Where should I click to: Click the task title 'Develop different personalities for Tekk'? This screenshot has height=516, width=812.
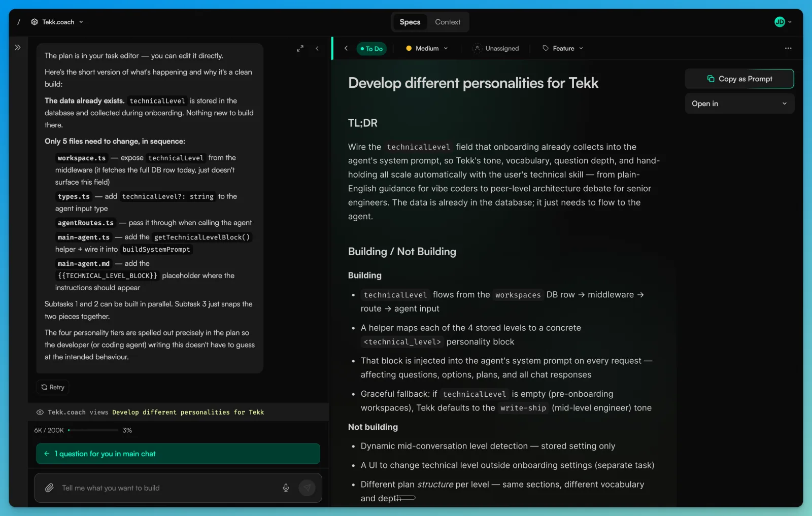[473, 83]
